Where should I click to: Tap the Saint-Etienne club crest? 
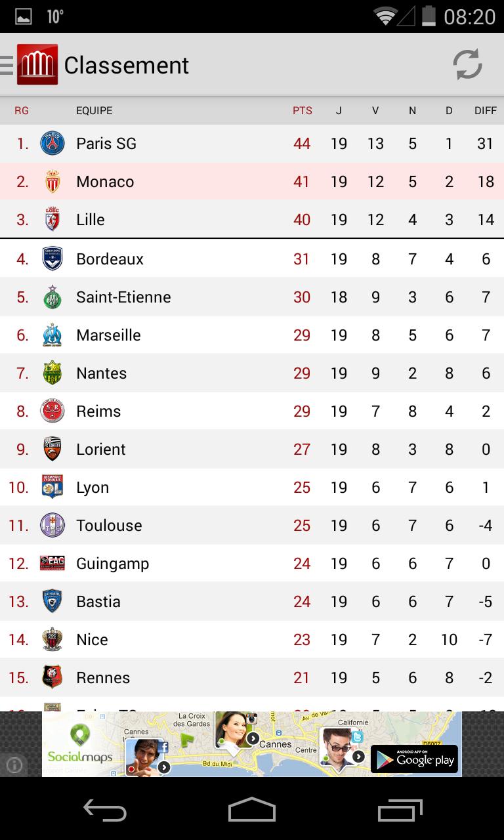click(52, 297)
